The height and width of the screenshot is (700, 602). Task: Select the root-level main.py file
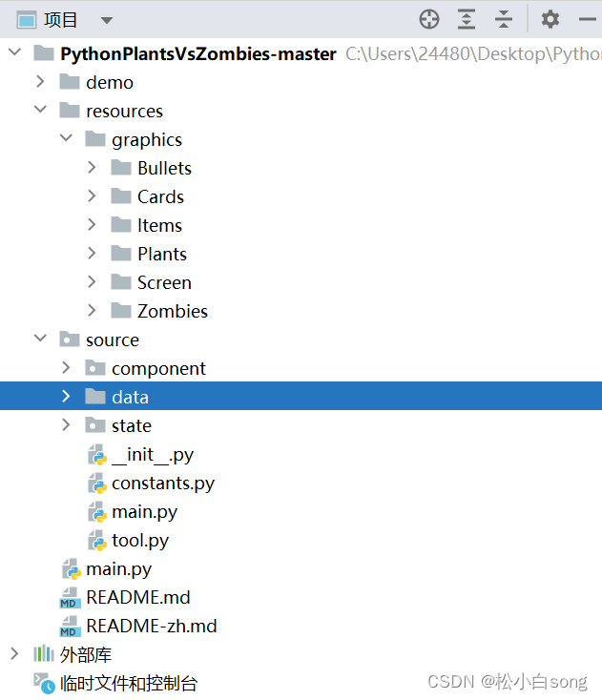click(119, 569)
